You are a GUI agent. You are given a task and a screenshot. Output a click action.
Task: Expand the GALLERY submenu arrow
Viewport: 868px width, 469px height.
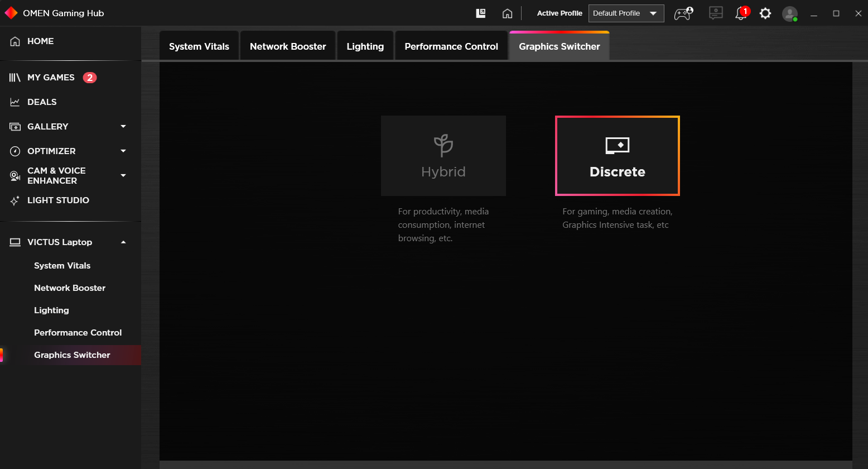tap(123, 127)
